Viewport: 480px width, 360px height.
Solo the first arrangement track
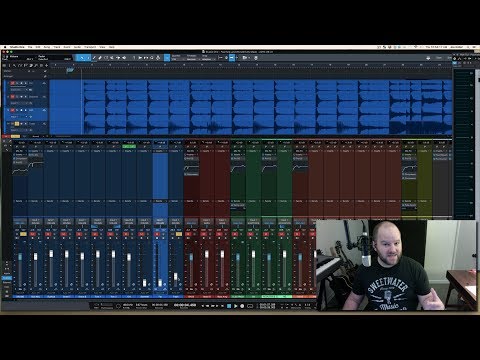17,83
